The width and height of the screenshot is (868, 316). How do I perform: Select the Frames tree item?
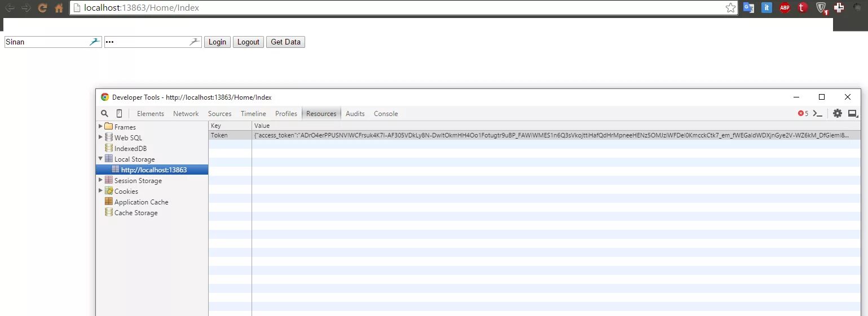(x=125, y=127)
